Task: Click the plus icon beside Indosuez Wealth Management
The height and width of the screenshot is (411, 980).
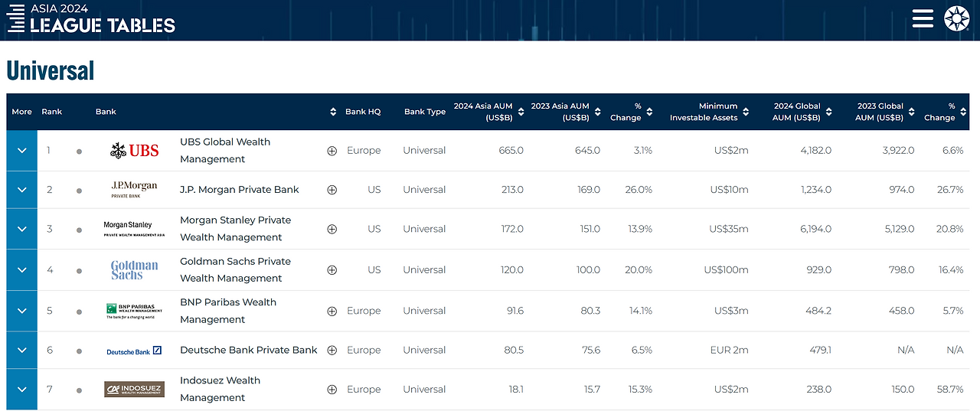Action: pos(332,390)
